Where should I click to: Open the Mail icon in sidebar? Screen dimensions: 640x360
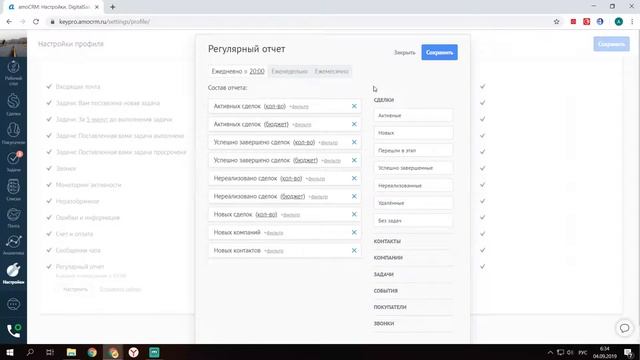point(13,217)
